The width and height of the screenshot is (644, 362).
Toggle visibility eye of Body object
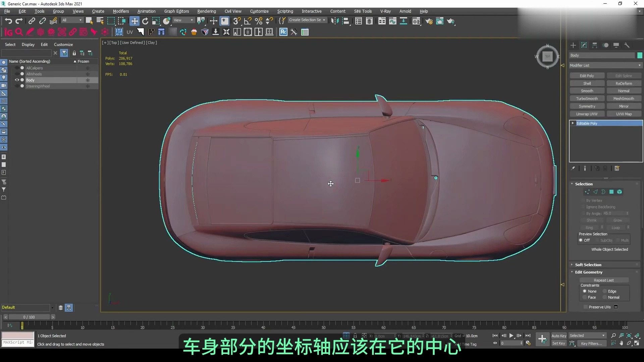(17, 80)
